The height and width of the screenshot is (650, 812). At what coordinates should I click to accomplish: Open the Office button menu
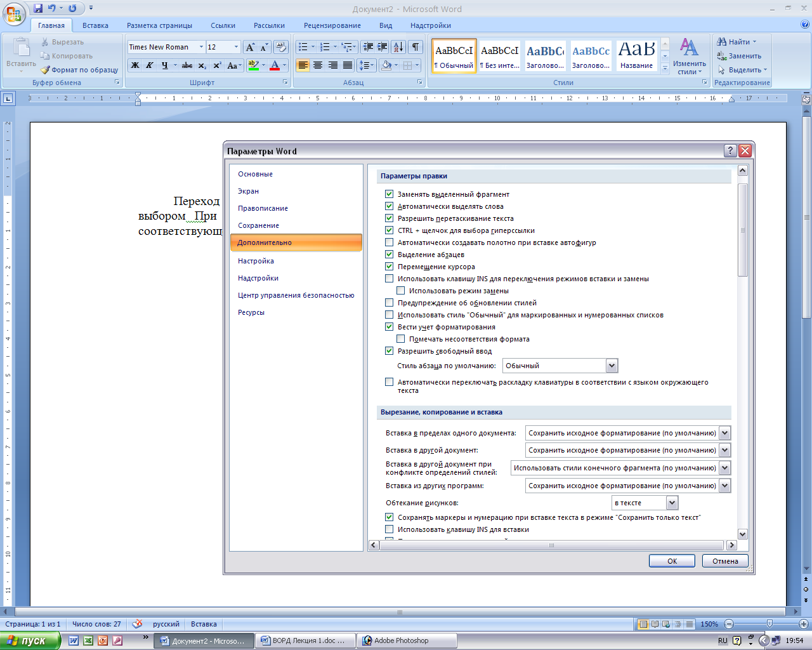[x=14, y=14]
